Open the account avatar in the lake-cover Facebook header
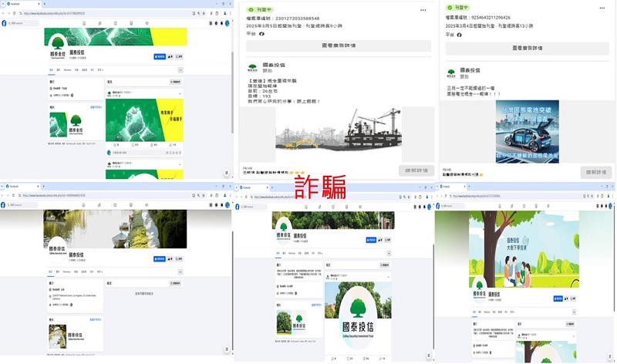Viewport: 617px width, 364px height. pos(227,205)
